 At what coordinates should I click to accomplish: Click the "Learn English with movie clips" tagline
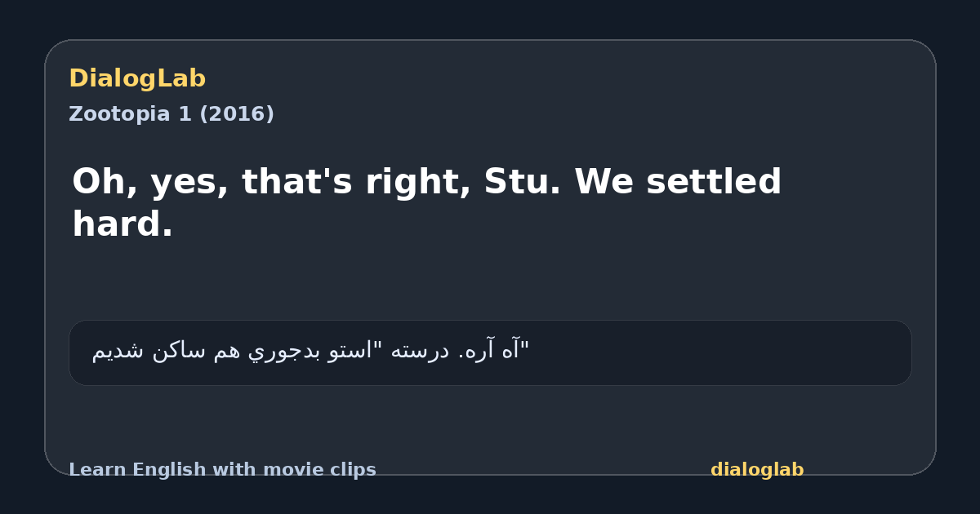(222, 470)
